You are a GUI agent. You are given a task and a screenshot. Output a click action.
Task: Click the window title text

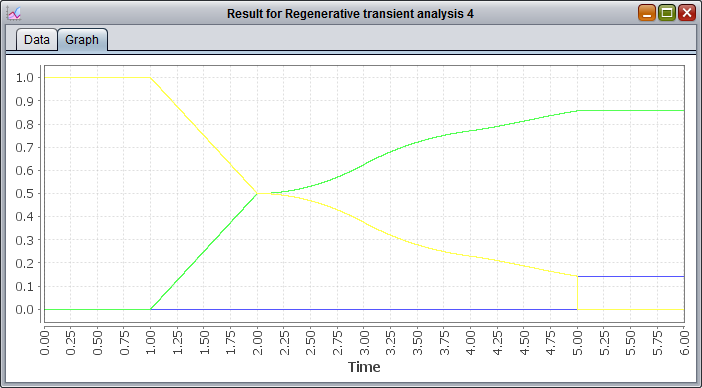tap(350, 14)
